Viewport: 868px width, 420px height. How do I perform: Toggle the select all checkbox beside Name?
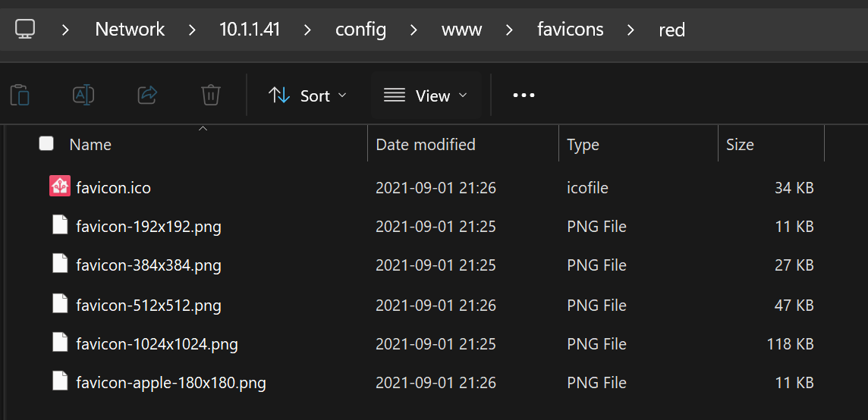coord(46,144)
